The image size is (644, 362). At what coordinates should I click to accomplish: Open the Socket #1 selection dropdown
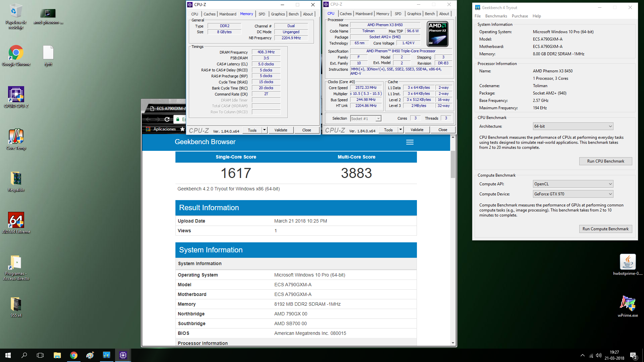click(366, 119)
